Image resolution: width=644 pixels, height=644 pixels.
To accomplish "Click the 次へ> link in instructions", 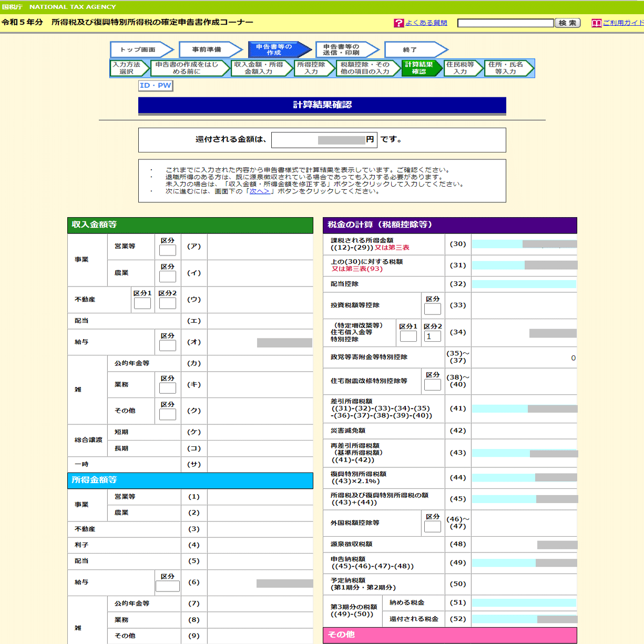I will pos(260,191).
